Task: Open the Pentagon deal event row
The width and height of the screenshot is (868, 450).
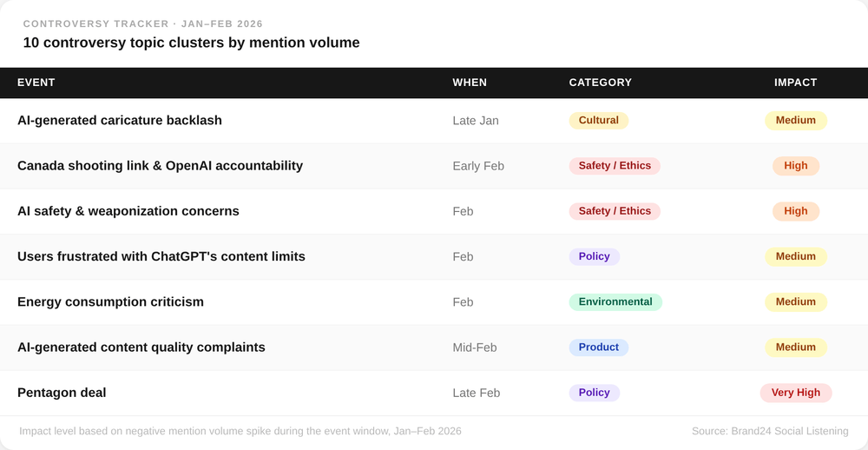Action: point(62,393)
